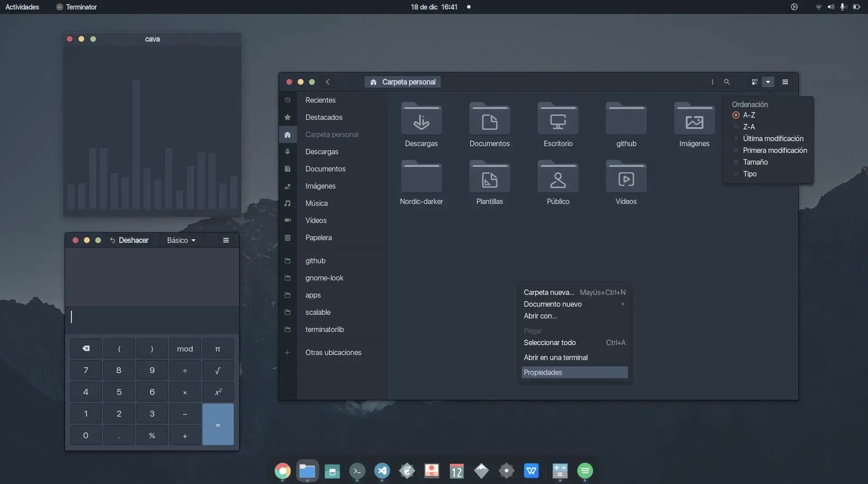Launch Visual Studio Code from the dock
Image resolution: width=868 pixels, height=484 pixels.
click(x=382, y=471)
